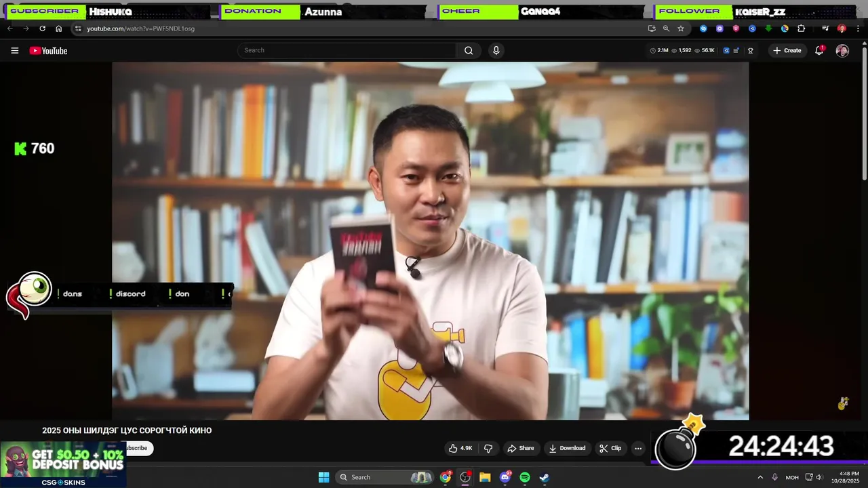Toggle the tray microphone icon
Image resolution: width=868 pixels, height=488 pixels.
[x=774, y=477]
